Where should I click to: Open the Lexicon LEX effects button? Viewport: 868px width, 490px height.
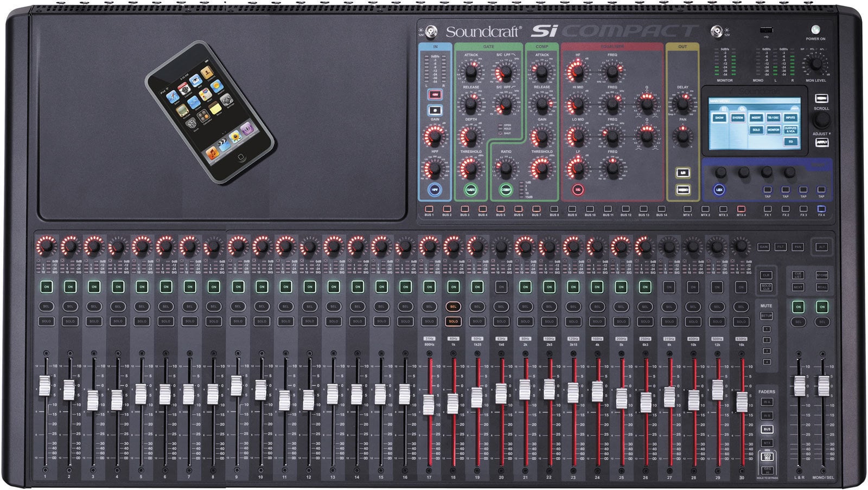click(719, 189)
